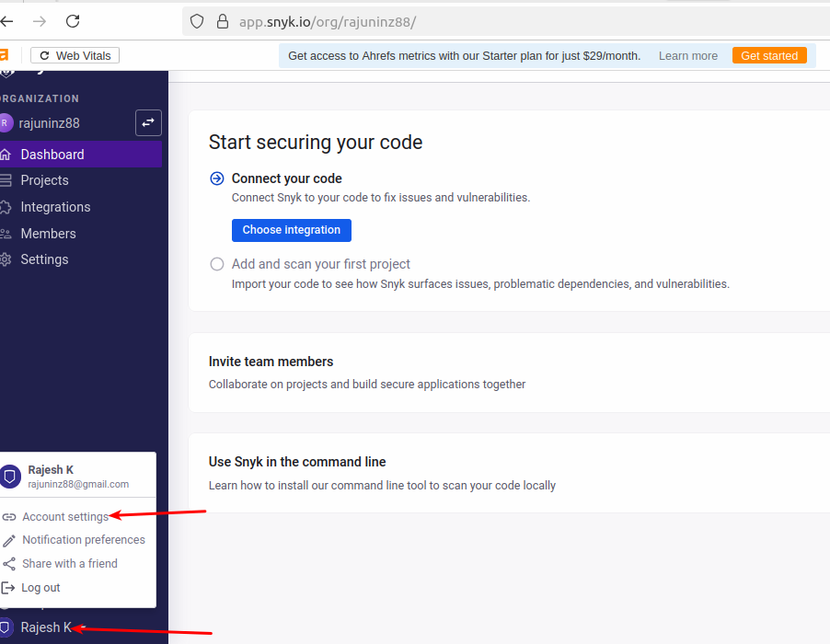830x644 pixels.
Task: Click Choose integration button
Action: (291, 230)
